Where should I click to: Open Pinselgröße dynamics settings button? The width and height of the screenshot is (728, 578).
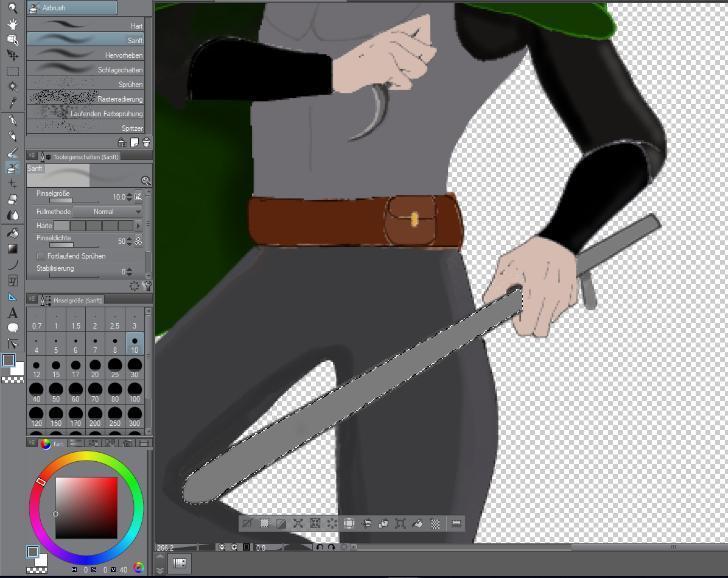[x=138, y=197]
